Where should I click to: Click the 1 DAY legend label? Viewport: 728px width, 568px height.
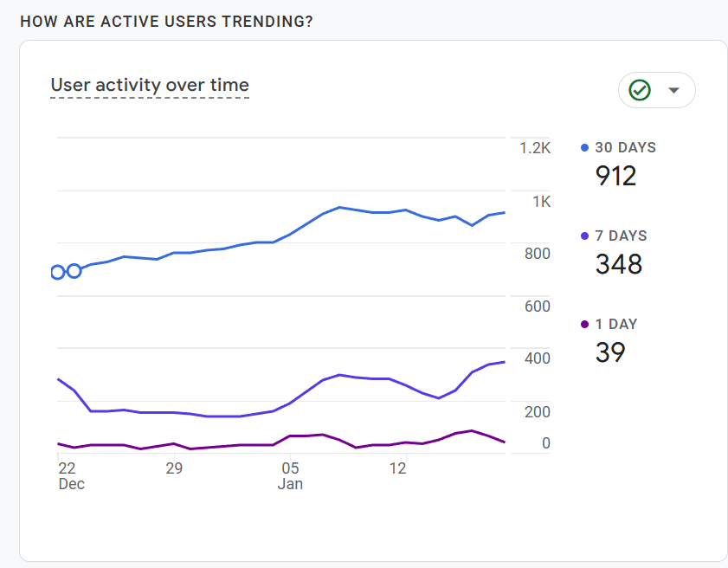[616, 324]
